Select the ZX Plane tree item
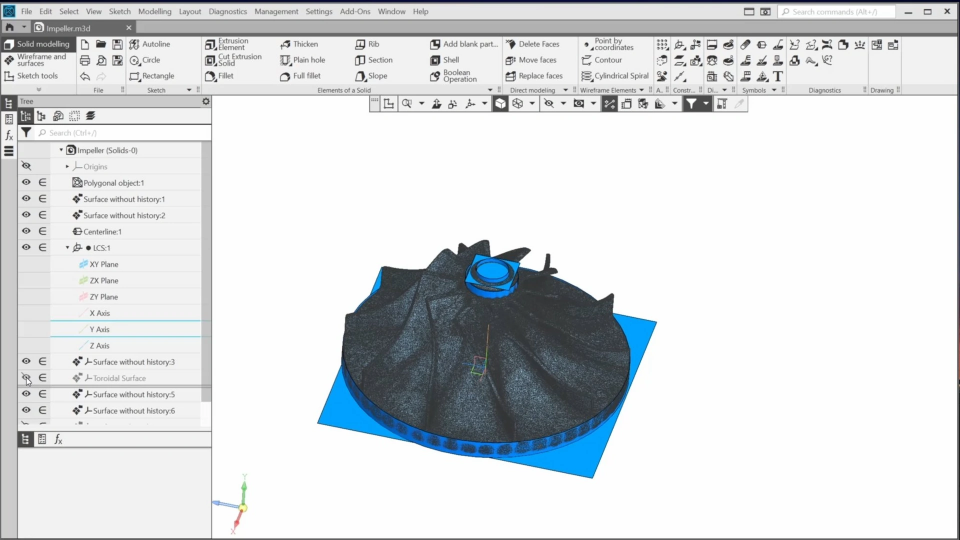This screenshot has height=540, width=960. click(x=103, y=281)
